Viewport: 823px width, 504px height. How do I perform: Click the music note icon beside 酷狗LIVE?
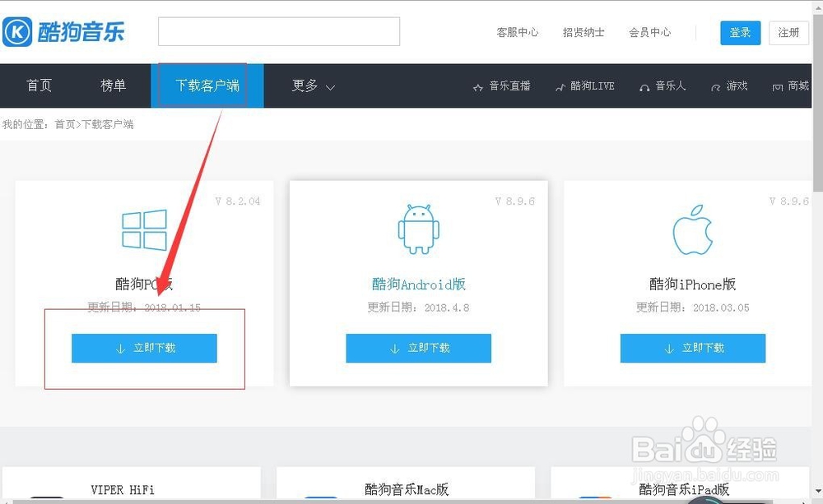560,88
